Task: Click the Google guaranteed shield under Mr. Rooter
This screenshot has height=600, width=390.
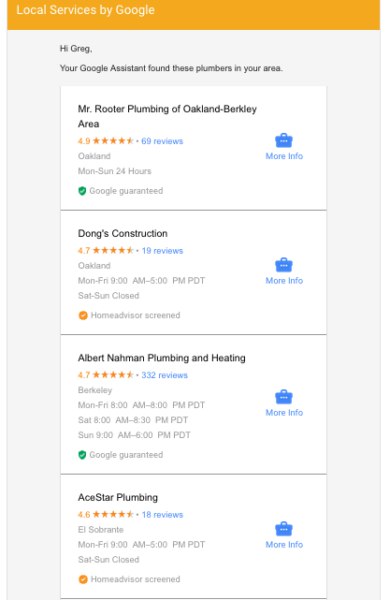Action: coord(82,191)
